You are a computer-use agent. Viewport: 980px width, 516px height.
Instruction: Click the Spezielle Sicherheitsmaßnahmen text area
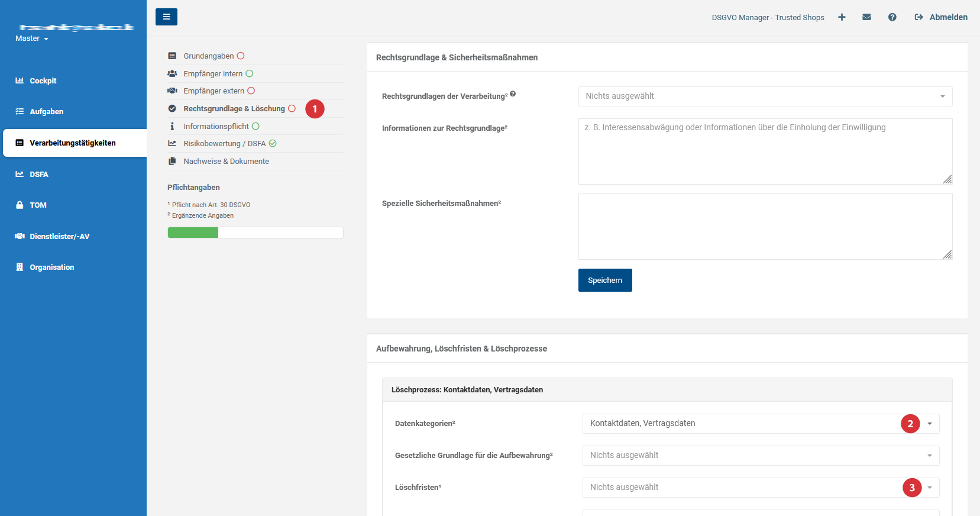tap(765, 227)
